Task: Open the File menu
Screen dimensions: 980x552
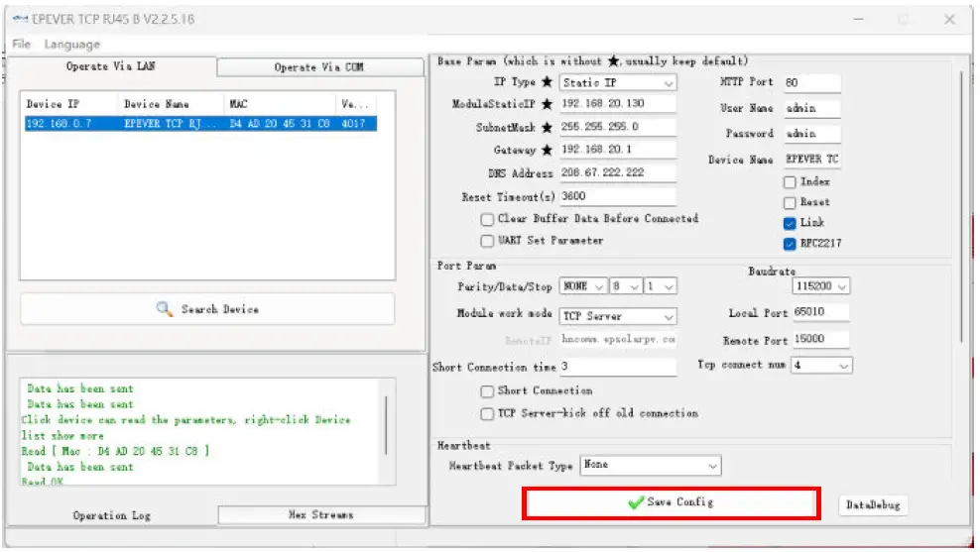Action: (x=21, y=44)
